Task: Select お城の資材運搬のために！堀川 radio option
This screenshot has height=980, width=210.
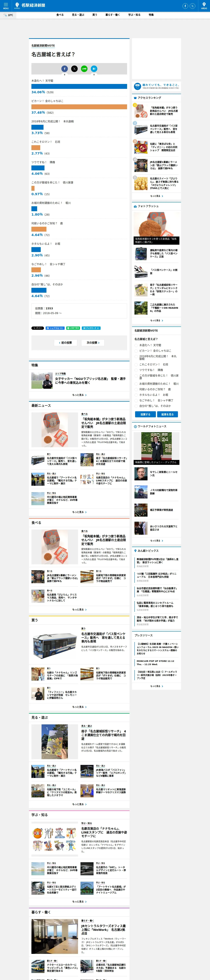Action: (136, 384)
